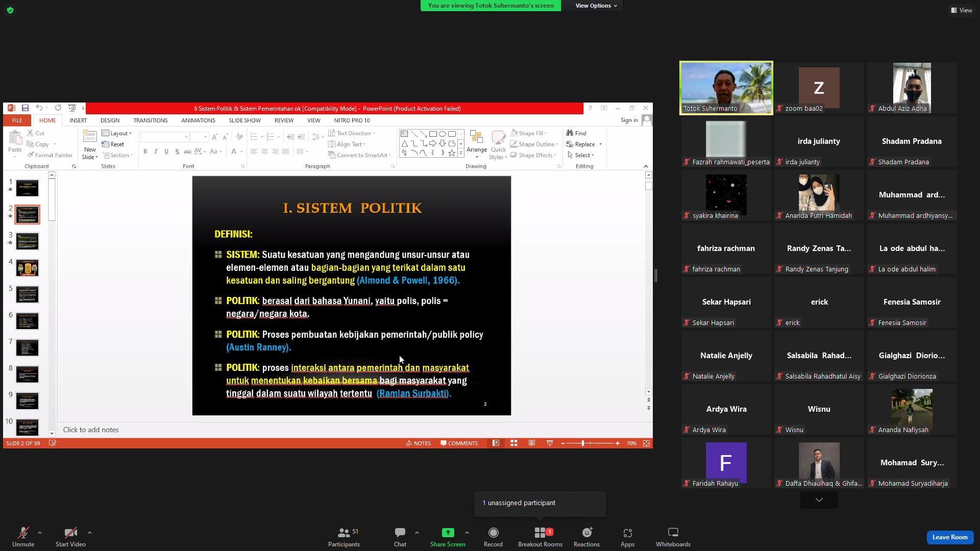Switch to the TRANSITIONS tab
This screenshot has height=551, width=980.
coord(151,120)
